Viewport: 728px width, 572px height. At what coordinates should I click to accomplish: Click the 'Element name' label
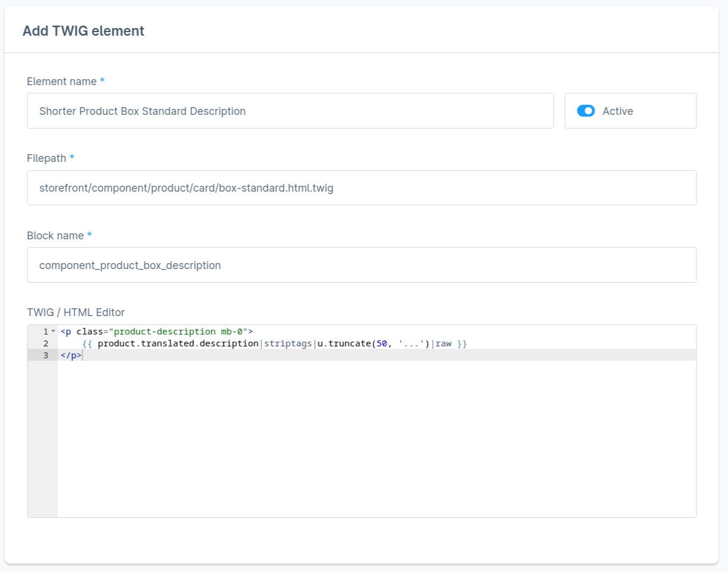(x=62, y=82)
